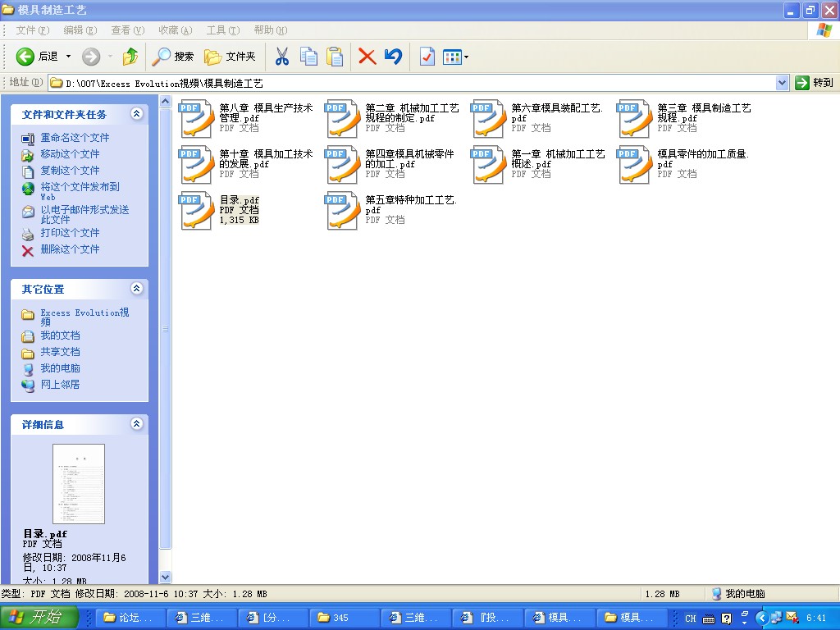
Task: Click the CH language indicator in tray
Action: (x=690, y=619)
